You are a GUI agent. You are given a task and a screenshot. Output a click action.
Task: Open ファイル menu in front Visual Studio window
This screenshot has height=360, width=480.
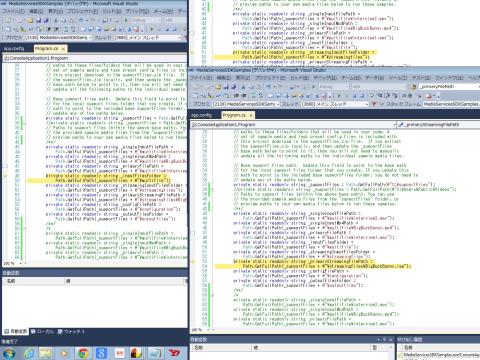pos(201,78)
